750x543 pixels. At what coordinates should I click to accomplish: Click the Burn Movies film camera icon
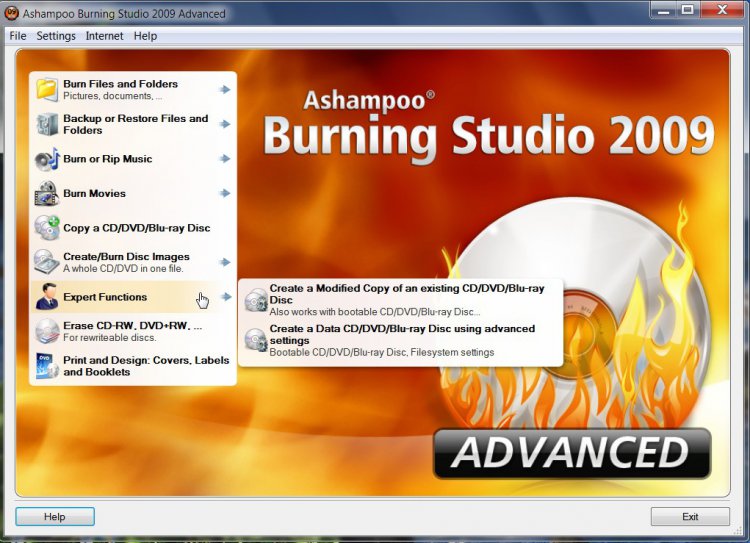47,193
